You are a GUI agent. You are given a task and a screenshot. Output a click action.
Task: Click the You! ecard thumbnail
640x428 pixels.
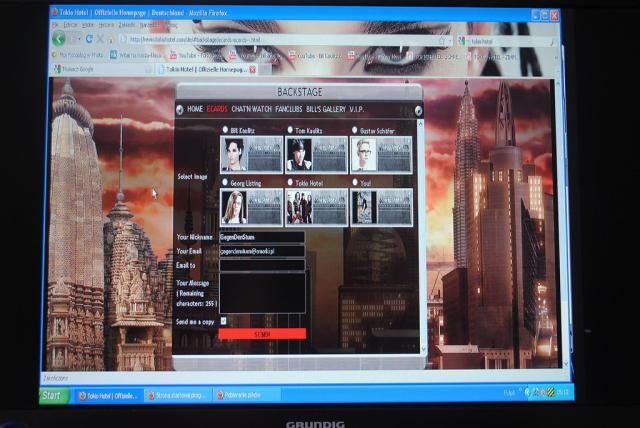[382, 207]
